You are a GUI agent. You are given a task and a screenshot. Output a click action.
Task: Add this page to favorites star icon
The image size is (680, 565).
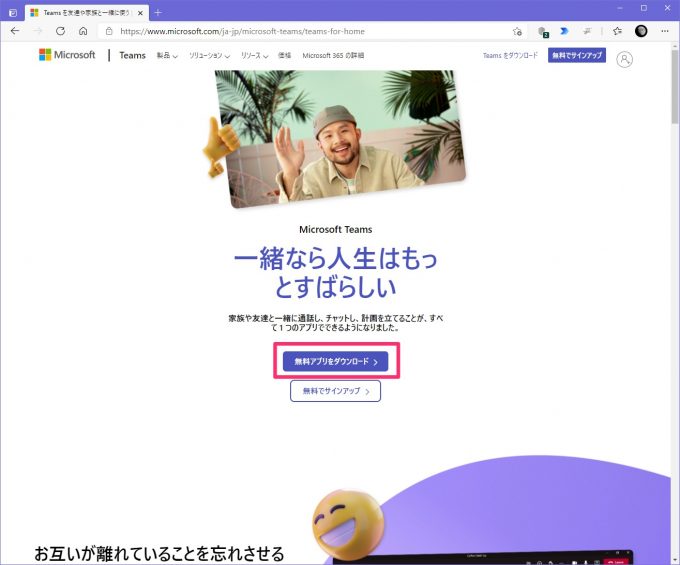tap(517, 31)
